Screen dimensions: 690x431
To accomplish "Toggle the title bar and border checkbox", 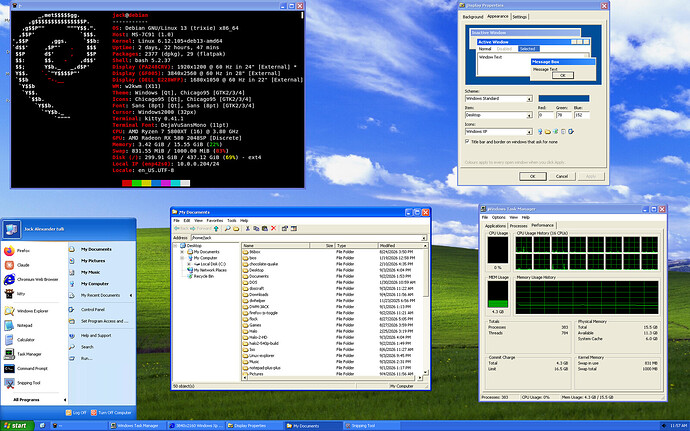I will pos(467,142).
